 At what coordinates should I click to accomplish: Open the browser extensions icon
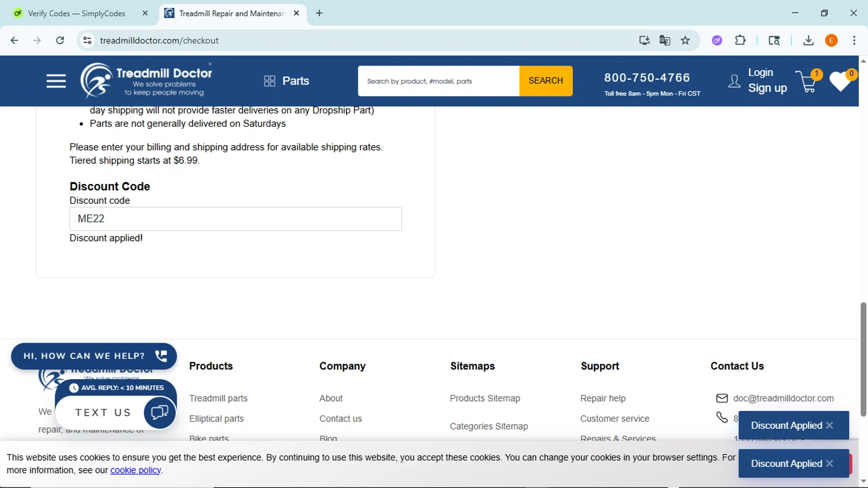coord(740,41)
